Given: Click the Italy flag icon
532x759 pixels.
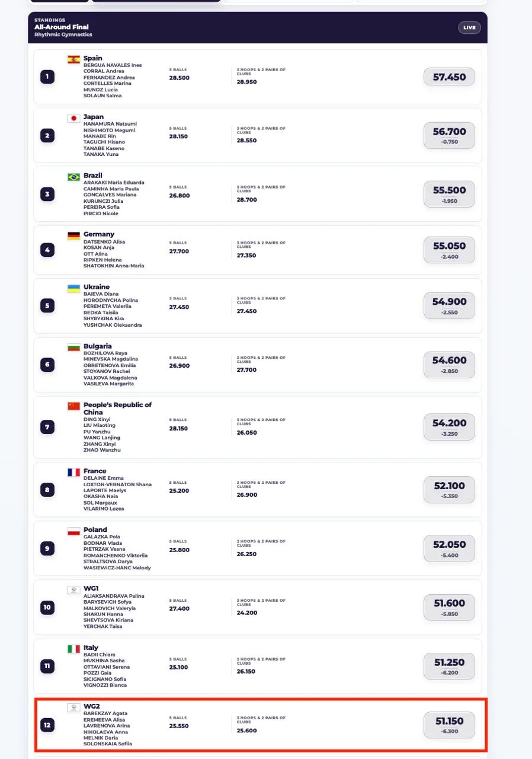Looking at the screenshot, I should (x=74, y=649).
